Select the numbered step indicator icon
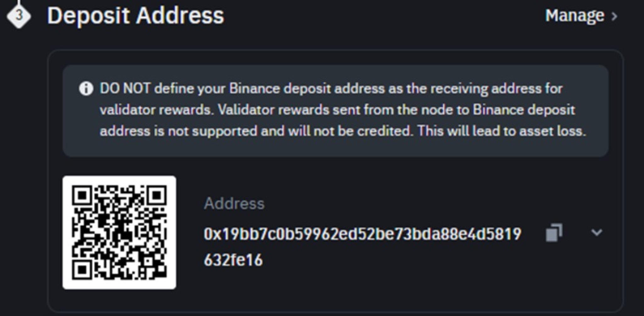The image size is (644, 316). [19, 14]
